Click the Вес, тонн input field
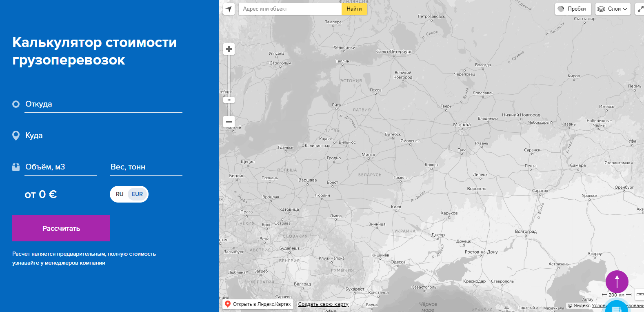The height and width of the screenshot is (312, 644). point(146,167)
